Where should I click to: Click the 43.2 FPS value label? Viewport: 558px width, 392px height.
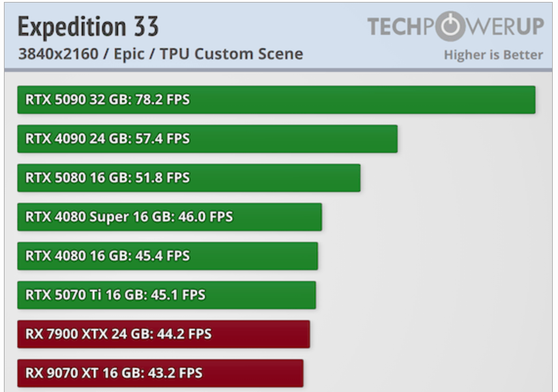[x=175, y=373]
